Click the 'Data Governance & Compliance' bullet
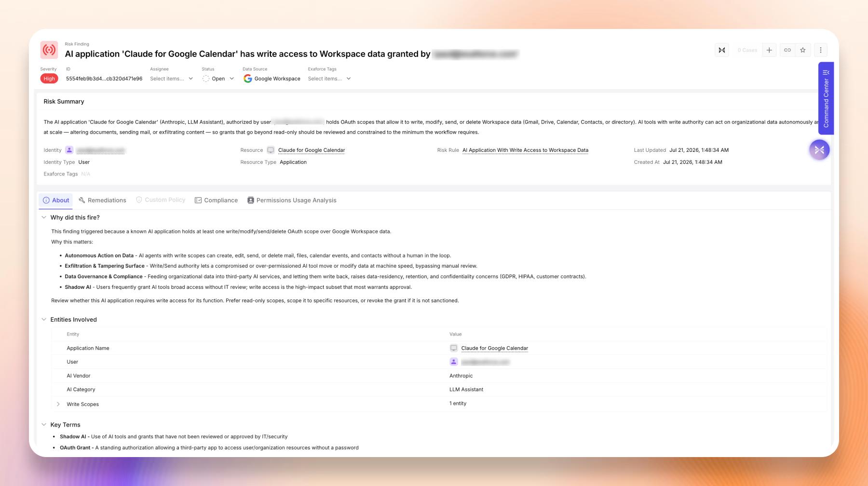 [x=325, y=277]
